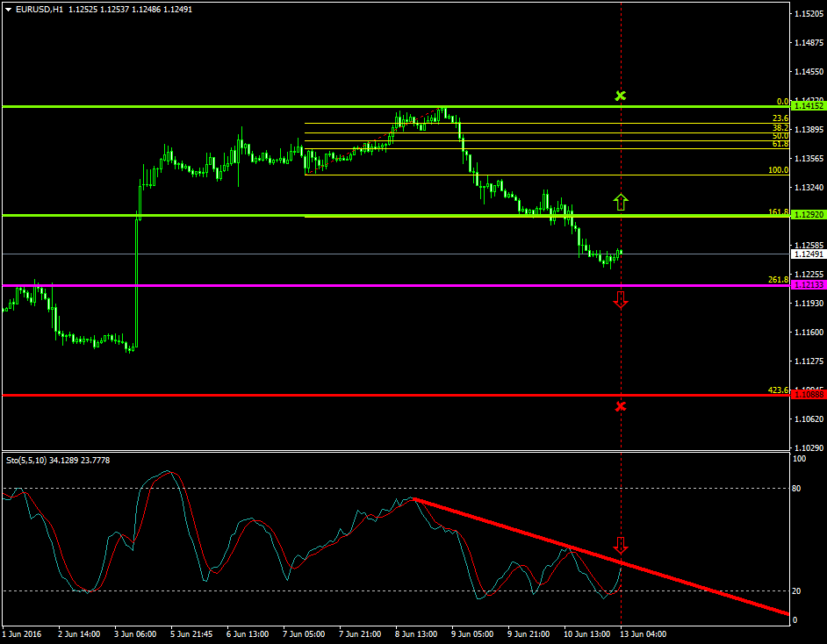827x644 pixels.
Task: Click the red down arrow in the Stochastic panel
Action: pyautogui.click(x=621, y=544)
